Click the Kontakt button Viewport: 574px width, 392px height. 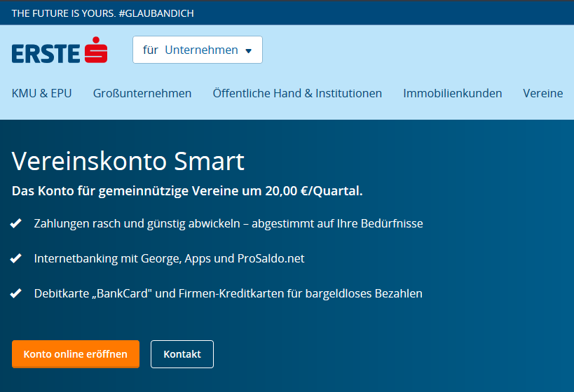(x=182, y=354)
